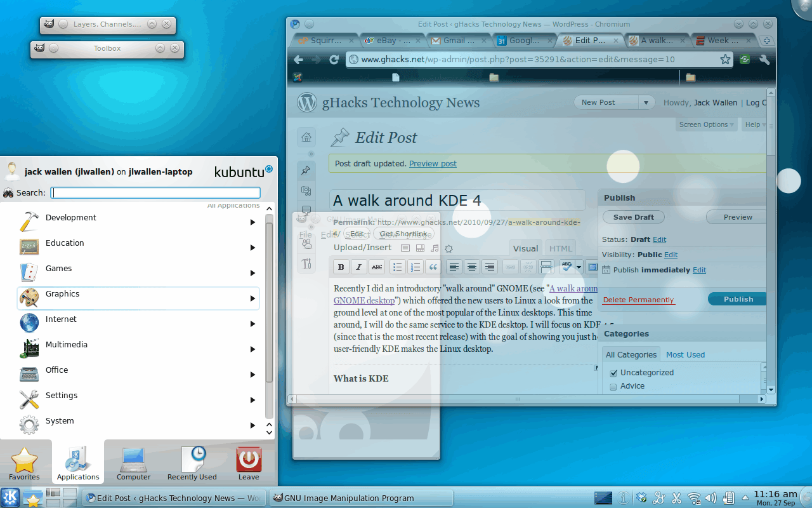The height and width of the screenshot is (508, 812).
Task: Insert a numbered list
Action: [x=416, y=267]
